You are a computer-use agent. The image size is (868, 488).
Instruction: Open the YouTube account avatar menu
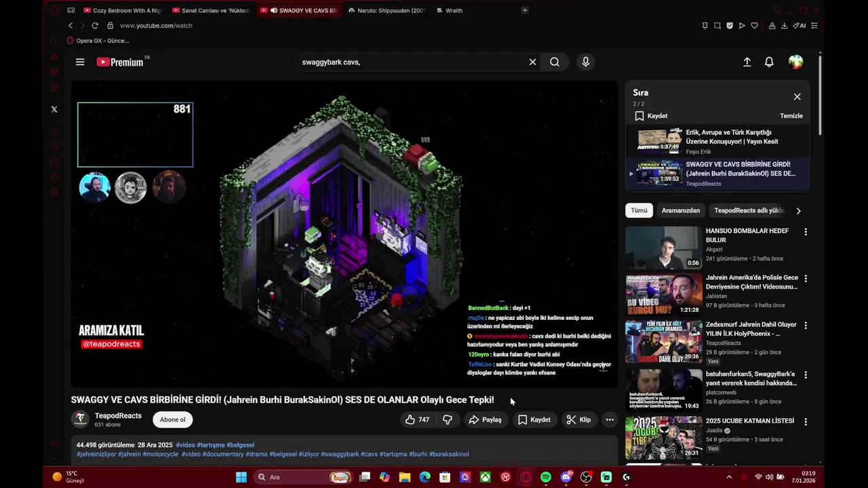tap(795, 62)
